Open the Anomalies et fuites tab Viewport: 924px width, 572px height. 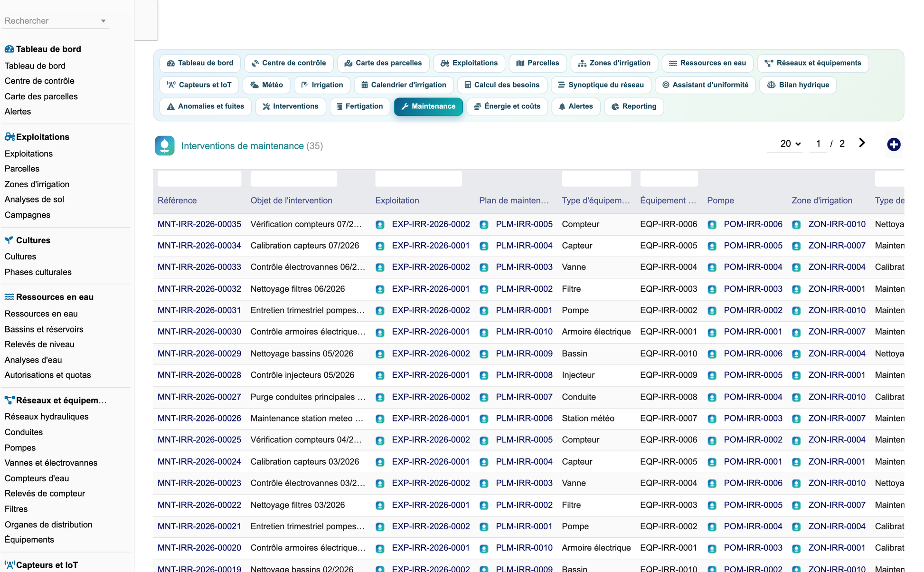205,106
